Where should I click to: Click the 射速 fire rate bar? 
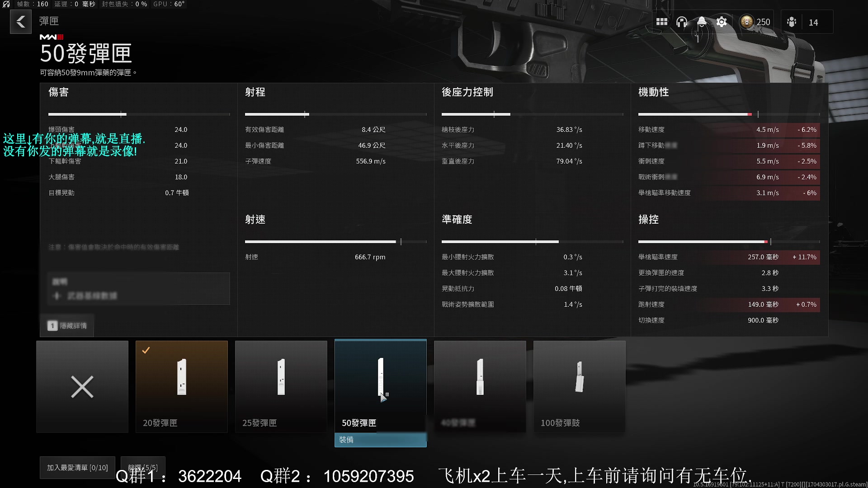point(336,242)
